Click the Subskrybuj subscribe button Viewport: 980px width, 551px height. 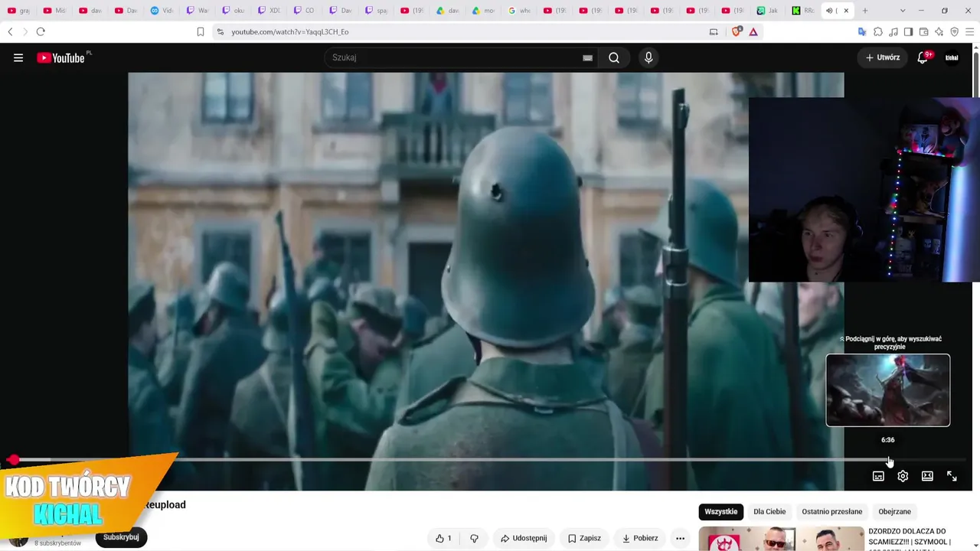coord(121,537)
